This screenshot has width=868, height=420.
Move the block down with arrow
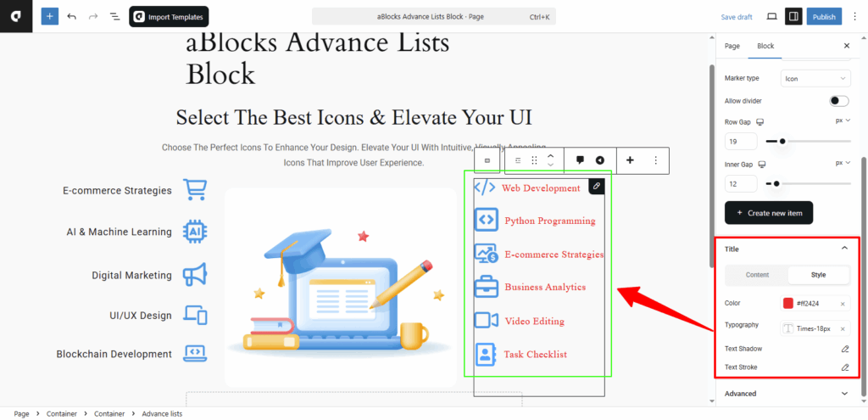(550, 165)
